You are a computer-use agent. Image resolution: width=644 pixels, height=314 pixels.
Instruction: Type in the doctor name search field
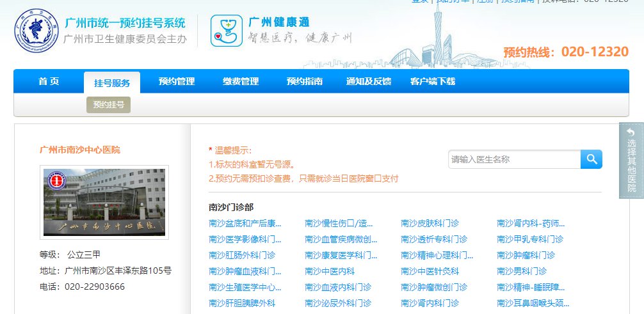tap(514, 159)
